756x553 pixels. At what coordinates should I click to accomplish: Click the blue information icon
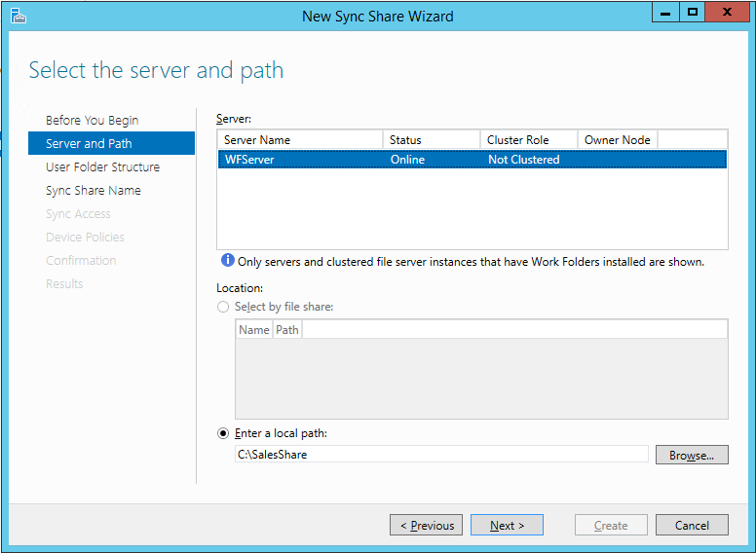coord(227,261)
